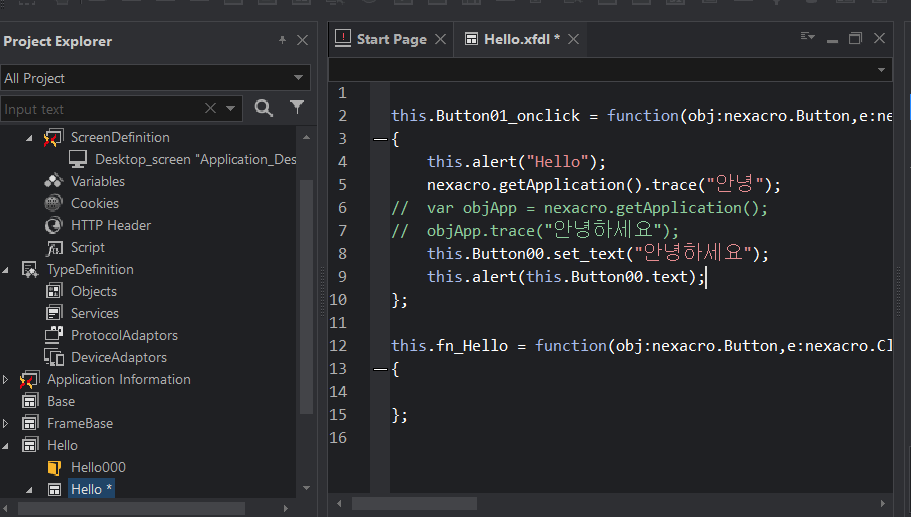The image size is (911, 517).
Task: Select the Hello * tree item
Action: click(x=91, y=489)
